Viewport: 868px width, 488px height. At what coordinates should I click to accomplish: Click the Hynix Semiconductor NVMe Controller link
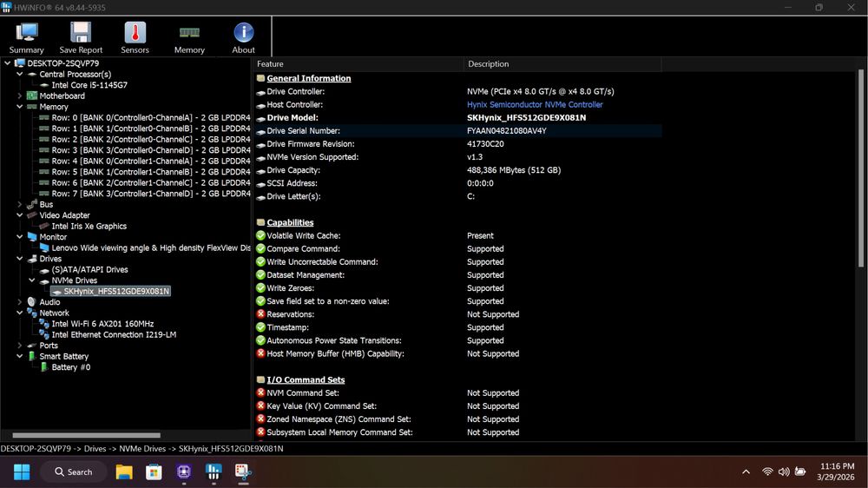(x=534, y=104)
